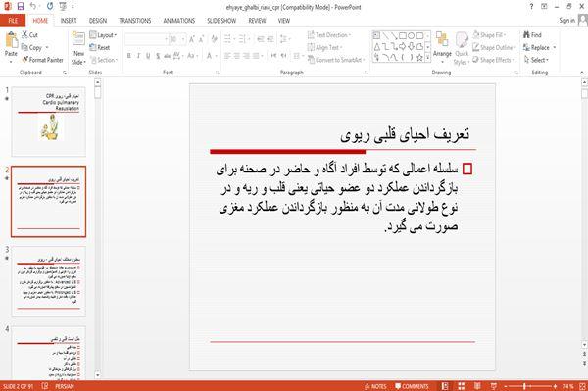Pick the straight line shape
The height and width of the screenshot is (391, 588).
(x=385, y=36)
